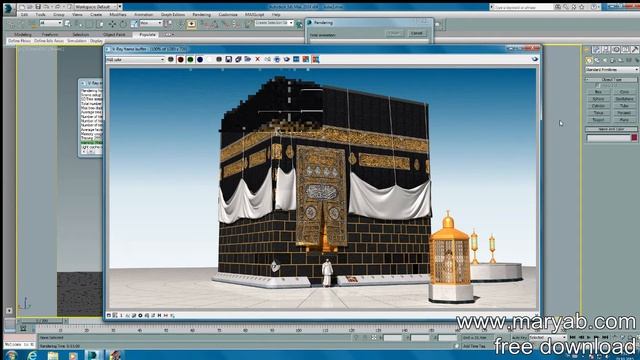Open the Utilities hammer tab in command panel
The width and height of the screenshot is (640, 360).
[x=635, y=49]
